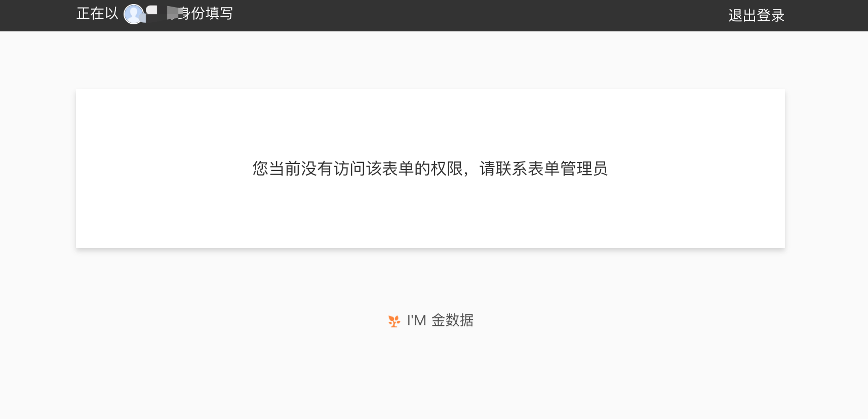Image resolution: width=868 pixels, height=419 pixels.
Task: Click the orange 金数据 sprout logo
Action: (x=394, y=321)
